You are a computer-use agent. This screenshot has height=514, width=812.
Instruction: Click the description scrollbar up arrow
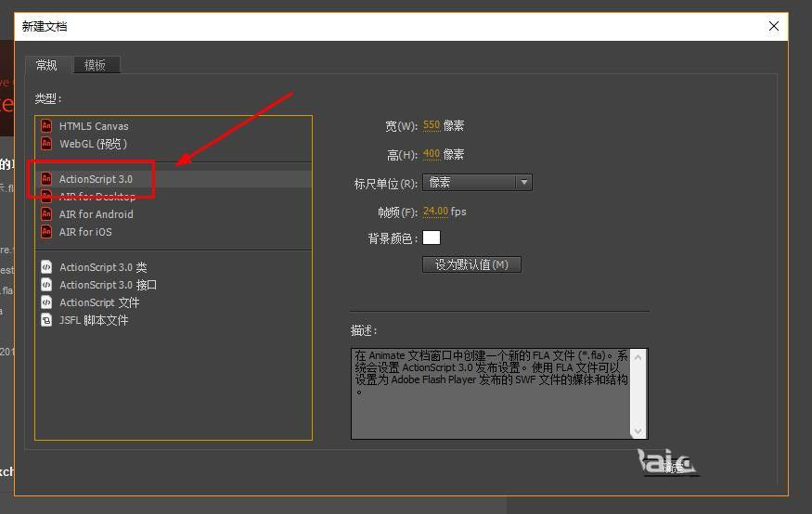[x=638, y=357]
